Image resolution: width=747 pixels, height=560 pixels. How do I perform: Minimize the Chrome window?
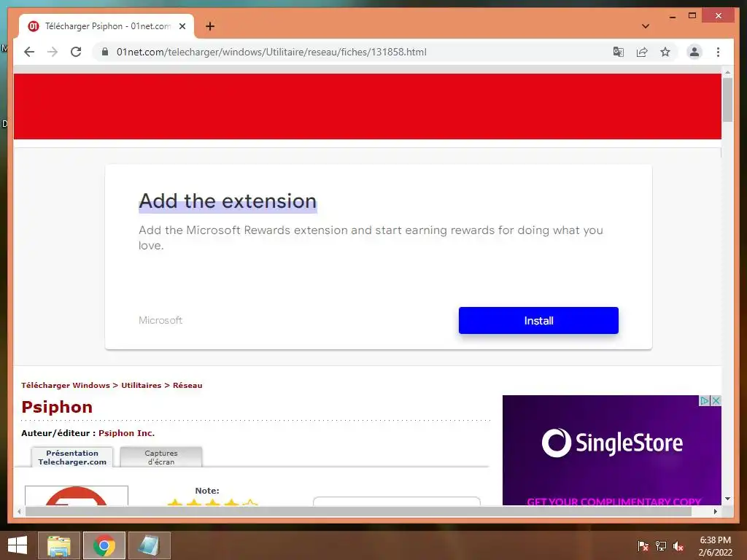[x=672, y=16]
